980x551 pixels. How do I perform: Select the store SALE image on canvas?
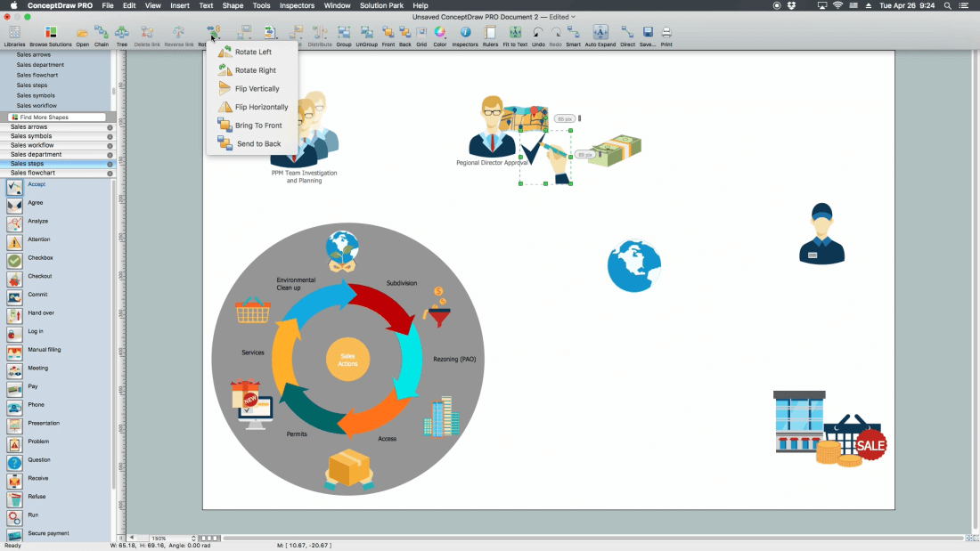(830, 428)
